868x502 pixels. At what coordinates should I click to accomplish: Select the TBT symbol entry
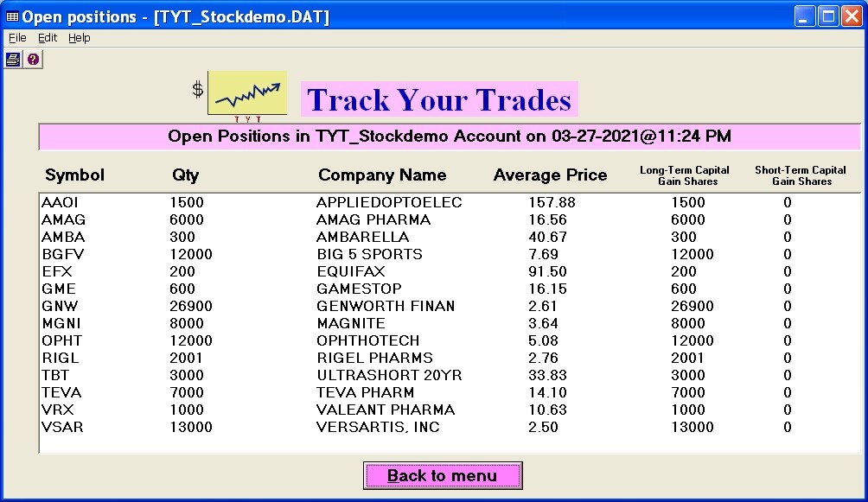(x=55, y=375)
